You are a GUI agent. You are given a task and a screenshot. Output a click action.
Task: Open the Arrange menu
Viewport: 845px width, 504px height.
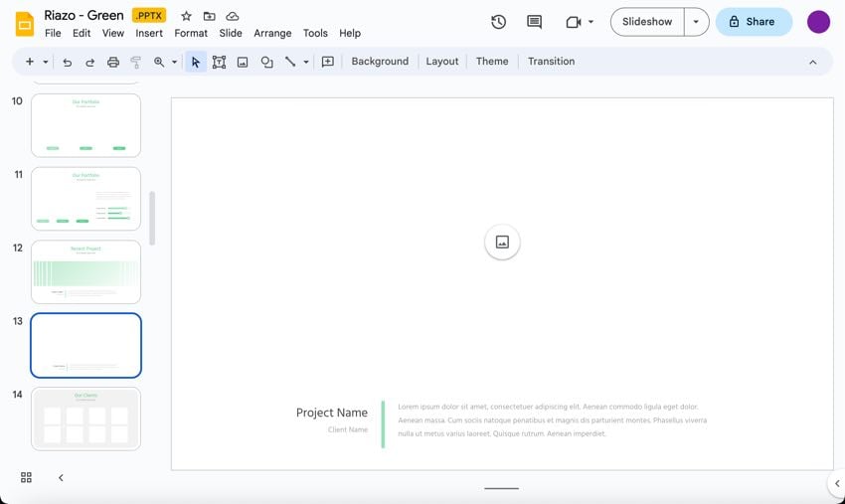coord(272,33)
